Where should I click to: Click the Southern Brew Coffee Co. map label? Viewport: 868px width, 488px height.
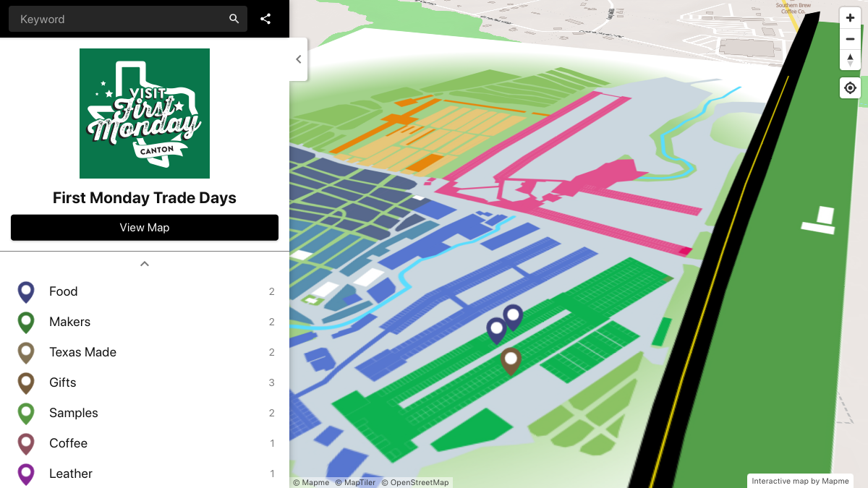click(793, 8)
